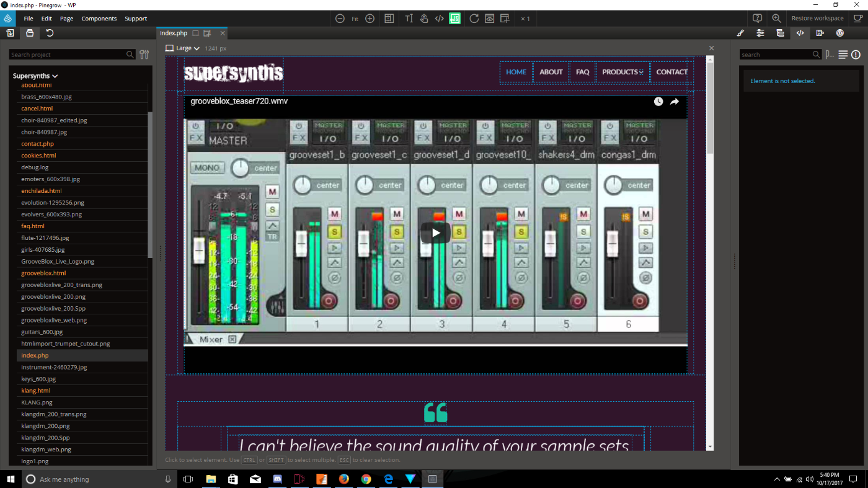The height and width of the screenshot is (488, 868).
Task: Toggle the interactive hand pointer mode
Action: 424,19
